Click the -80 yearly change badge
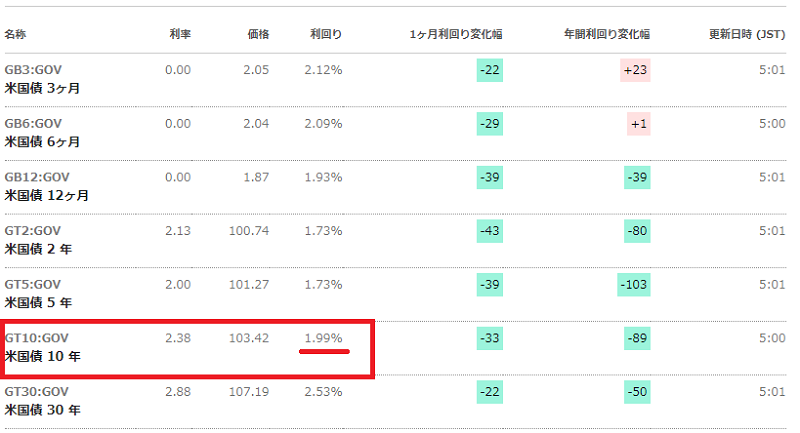 637,231
